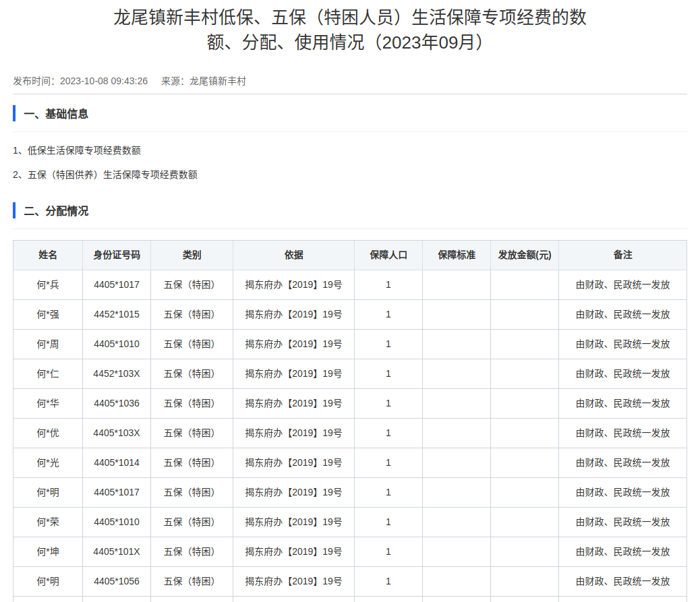Click ID number 4452*103X
Viewport: 700px width, 602px height.
(x=117, y=374)
